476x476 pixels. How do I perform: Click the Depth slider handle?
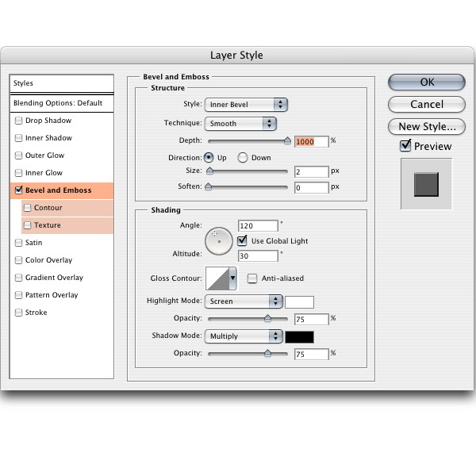tap(287, 141)
